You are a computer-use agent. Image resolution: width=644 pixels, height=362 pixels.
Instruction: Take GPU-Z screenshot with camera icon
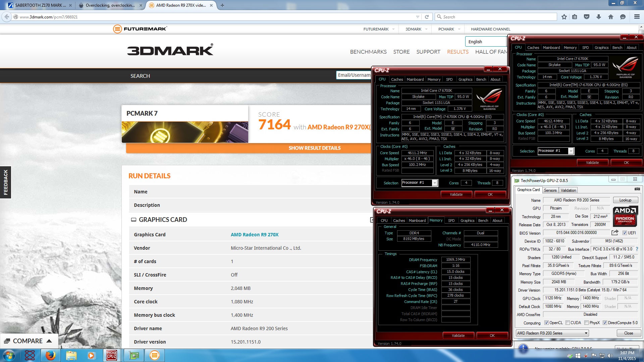pyautogui.click(x=637, y=189)
